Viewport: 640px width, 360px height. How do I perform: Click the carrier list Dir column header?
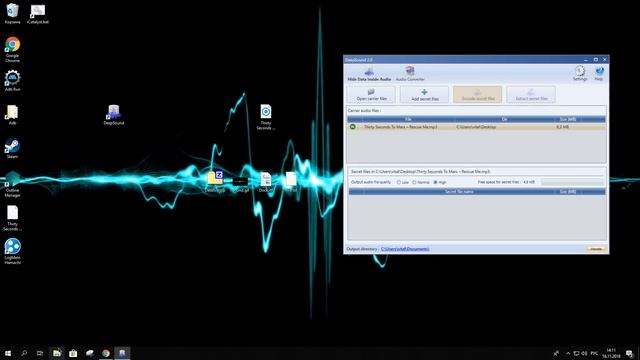coord(504,119)
